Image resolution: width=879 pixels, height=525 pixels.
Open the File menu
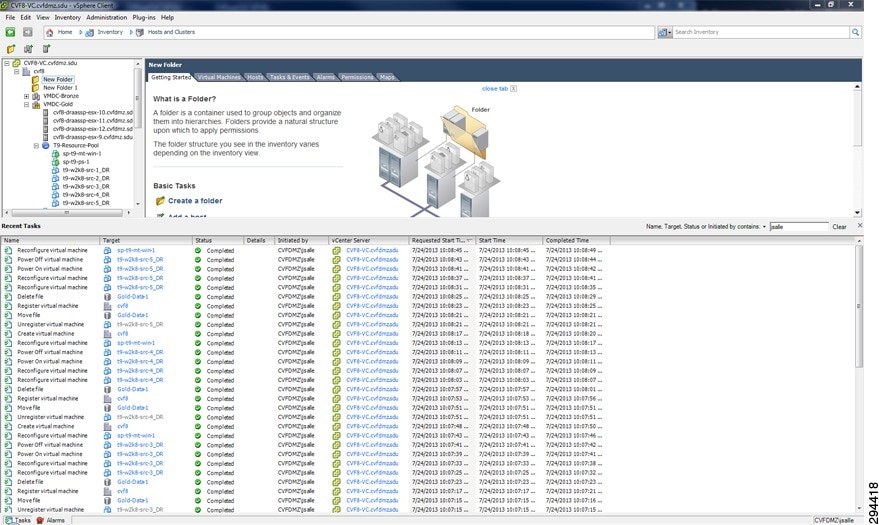10,17
